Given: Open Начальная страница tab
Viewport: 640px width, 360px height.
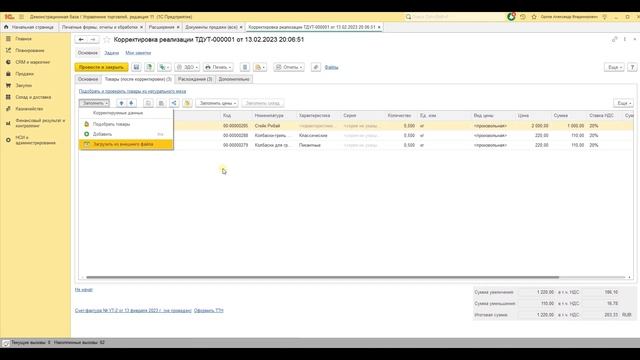Looking at the screenshot, I should pos(29,27).
